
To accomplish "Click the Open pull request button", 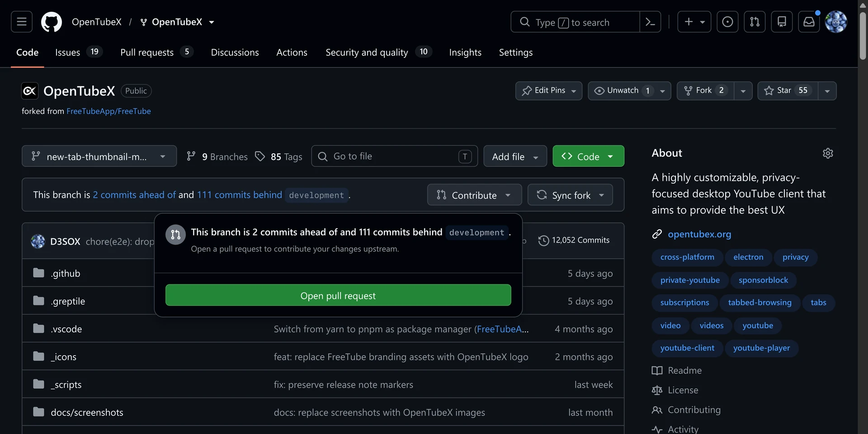I will click(338, 295).
